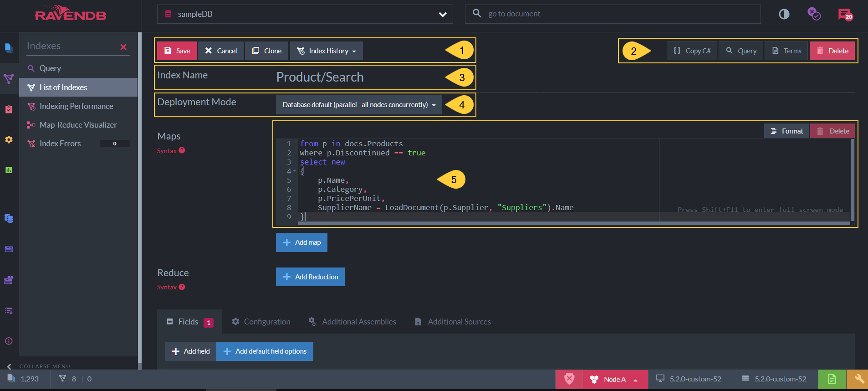
Task: Cancel index editing
Action: (221, 51)
